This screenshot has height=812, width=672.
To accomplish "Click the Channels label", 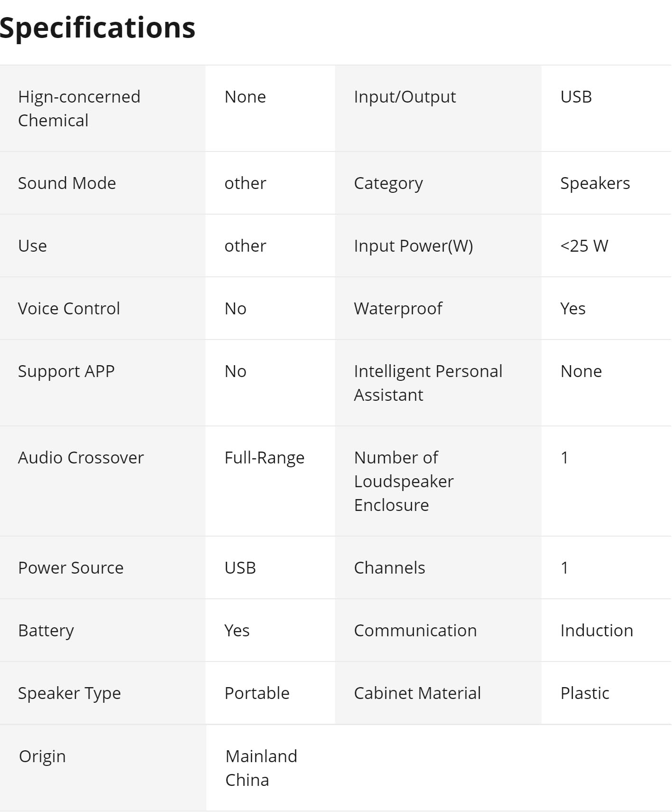I will [390, 568].
